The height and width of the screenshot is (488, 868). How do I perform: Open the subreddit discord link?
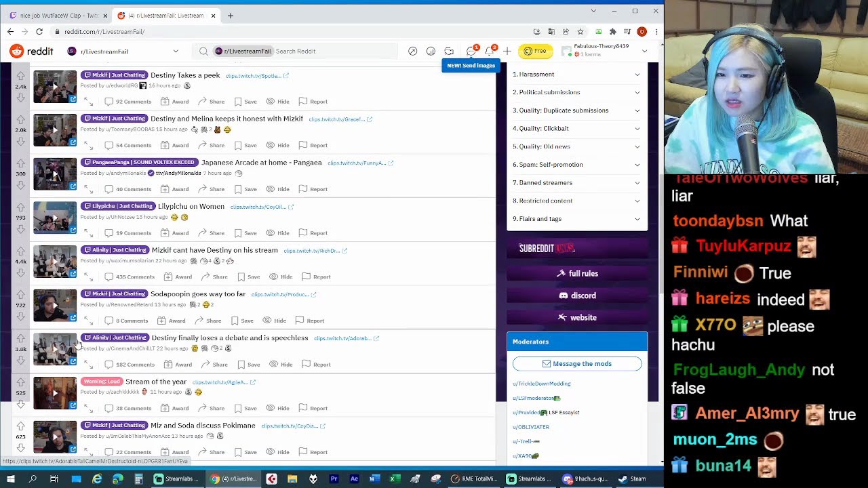(577, 296)
